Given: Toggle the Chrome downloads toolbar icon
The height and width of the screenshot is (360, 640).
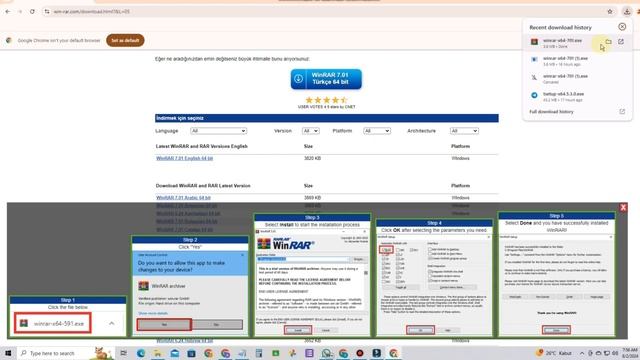Looking at the screenshot, I should click(627, 11).
